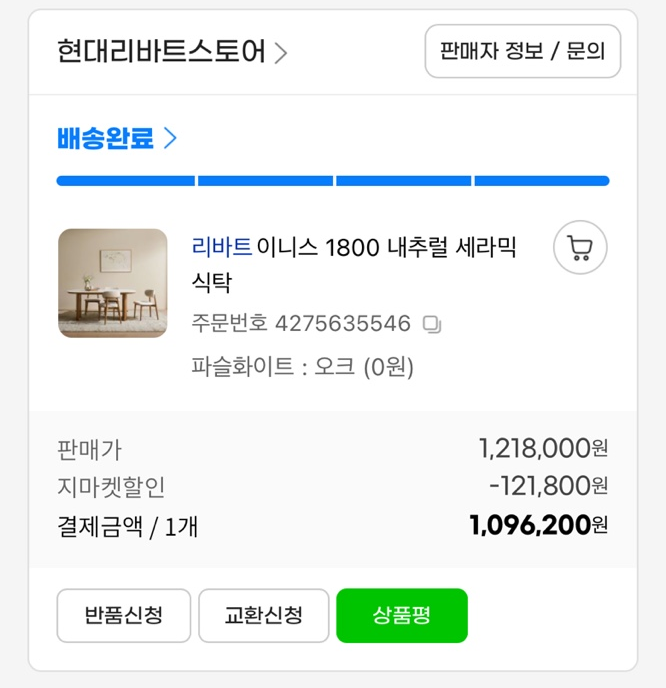
Task: Expand delivery details via the 배송완료 chevron
Action: [x=170, y=138]
